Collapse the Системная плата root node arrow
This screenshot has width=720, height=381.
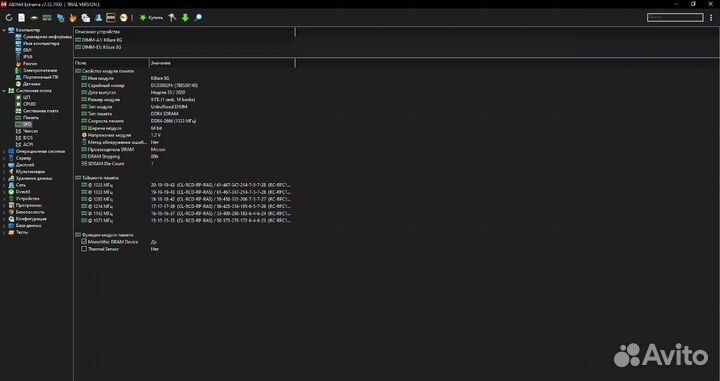(x=5, y=91)
